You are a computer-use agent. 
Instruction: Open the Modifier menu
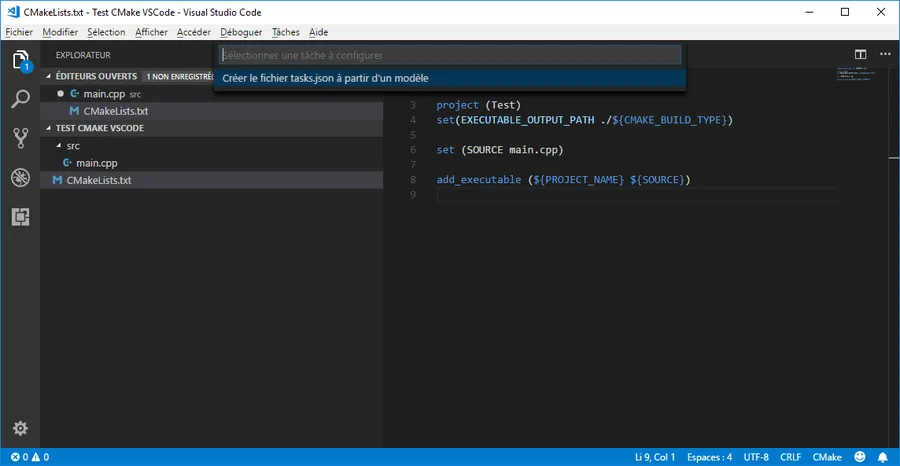click(60, 32)
